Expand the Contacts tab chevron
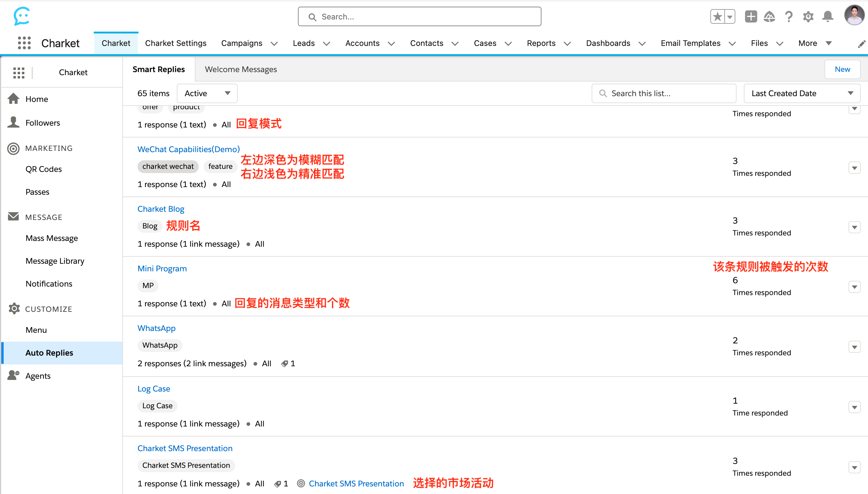This screenshot has width=868, height=494. 455,44
